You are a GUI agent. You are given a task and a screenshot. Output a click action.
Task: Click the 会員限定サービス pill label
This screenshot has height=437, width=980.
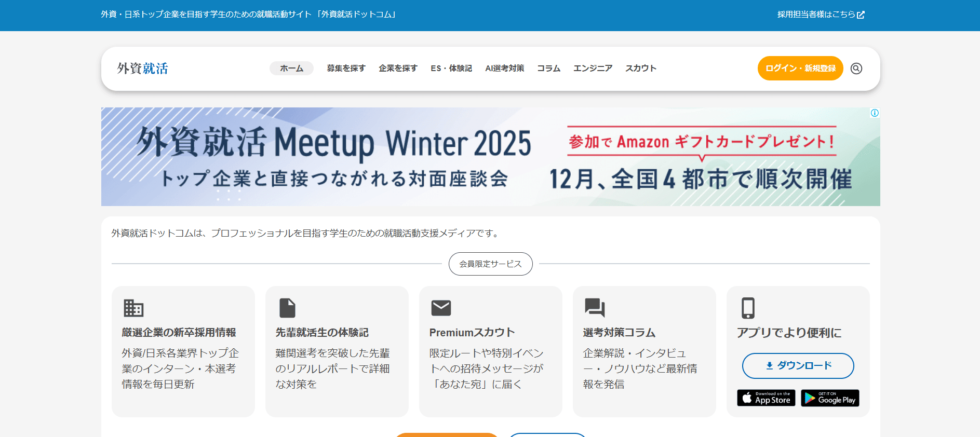pos(491,264)
